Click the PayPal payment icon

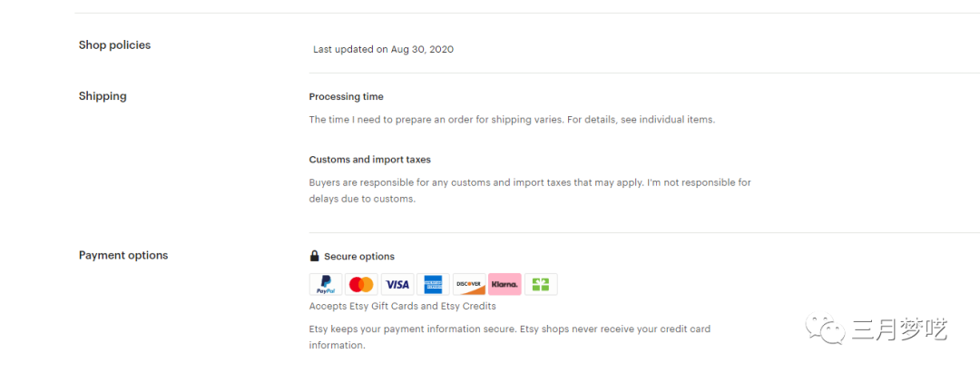coord(326,285)
